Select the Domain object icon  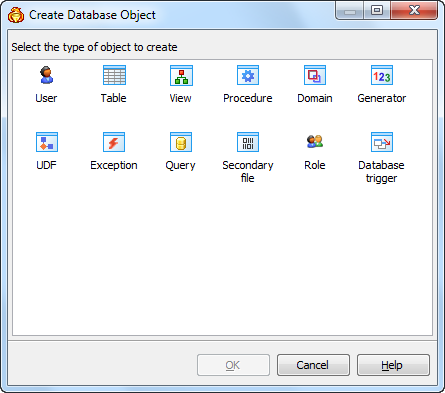click(x=315, y=75)
